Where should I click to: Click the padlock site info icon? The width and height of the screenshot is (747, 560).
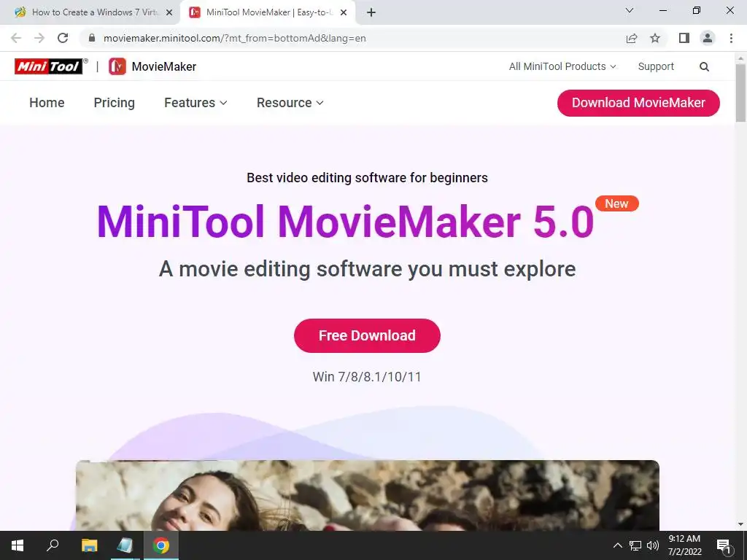coord(92,38)
